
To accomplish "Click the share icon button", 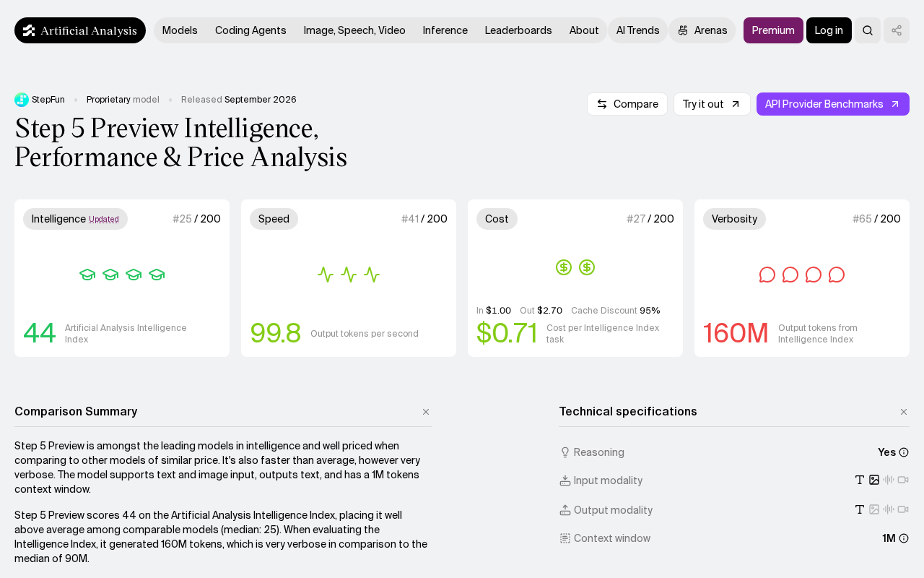I will pyautogui.click(x=897, y=30).
